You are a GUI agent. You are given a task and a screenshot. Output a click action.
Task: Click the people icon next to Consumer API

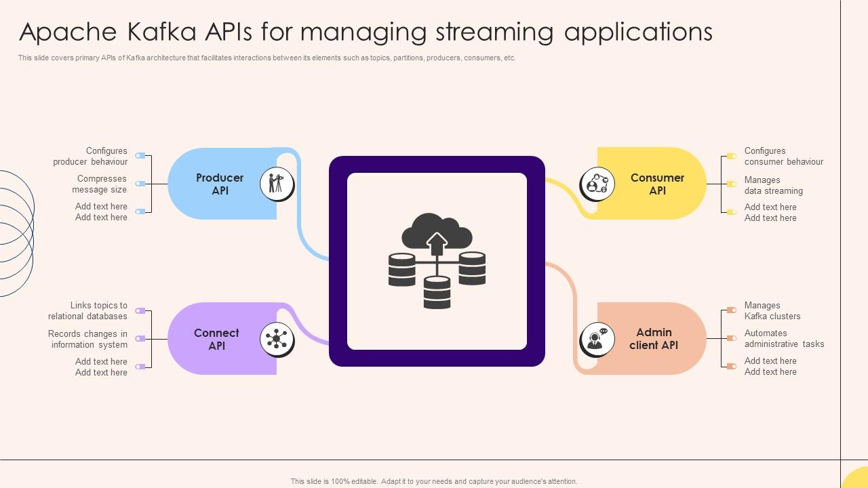(596, 184)
